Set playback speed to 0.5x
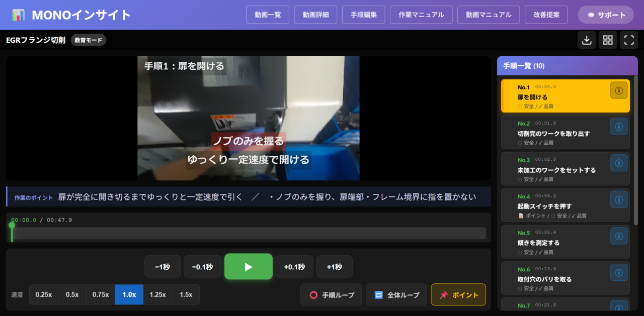This screenshot has width=644, height=316. 72,295
